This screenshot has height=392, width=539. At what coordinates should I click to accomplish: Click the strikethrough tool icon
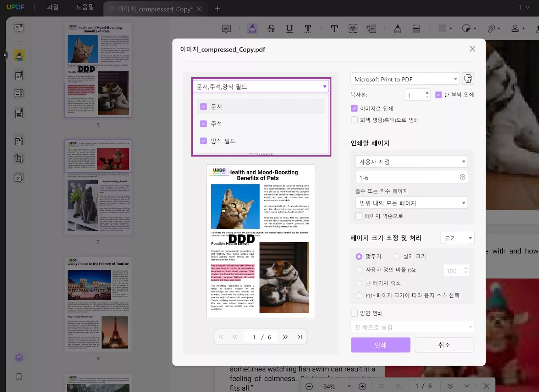click(271, 29)
